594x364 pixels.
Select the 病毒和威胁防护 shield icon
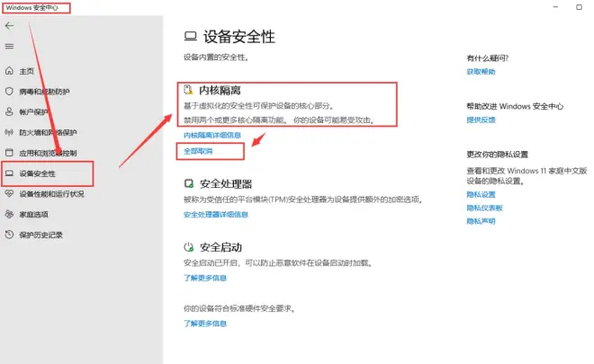pos(10,91)
